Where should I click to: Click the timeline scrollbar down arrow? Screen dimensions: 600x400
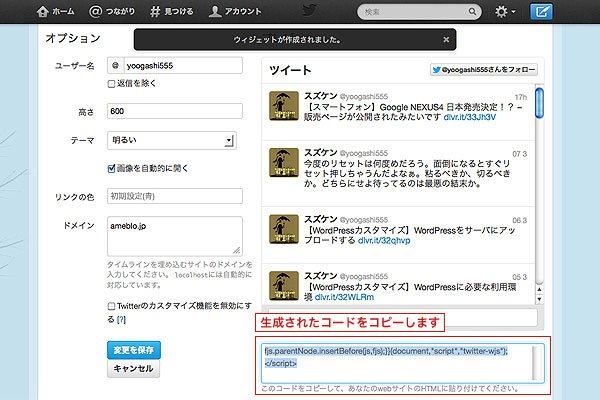[x=539, y=299]
